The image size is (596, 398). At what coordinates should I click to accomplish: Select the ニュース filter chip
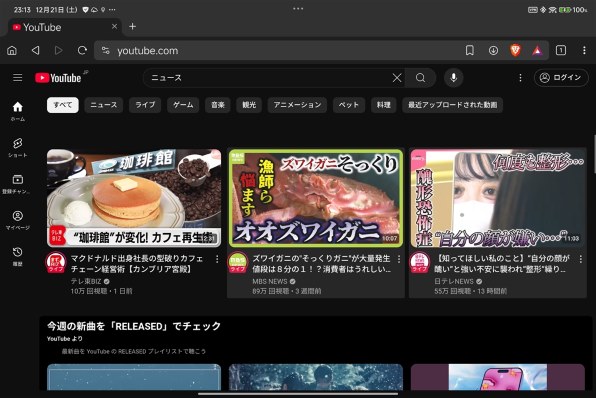(104, 105)
